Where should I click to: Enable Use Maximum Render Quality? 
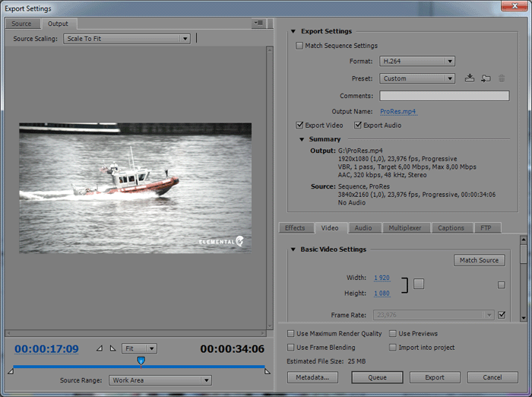(x=292, y=334)
